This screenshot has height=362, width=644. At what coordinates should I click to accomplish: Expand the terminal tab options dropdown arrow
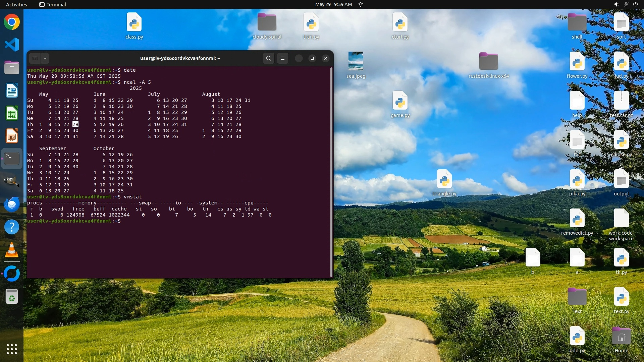coord(45,58)
